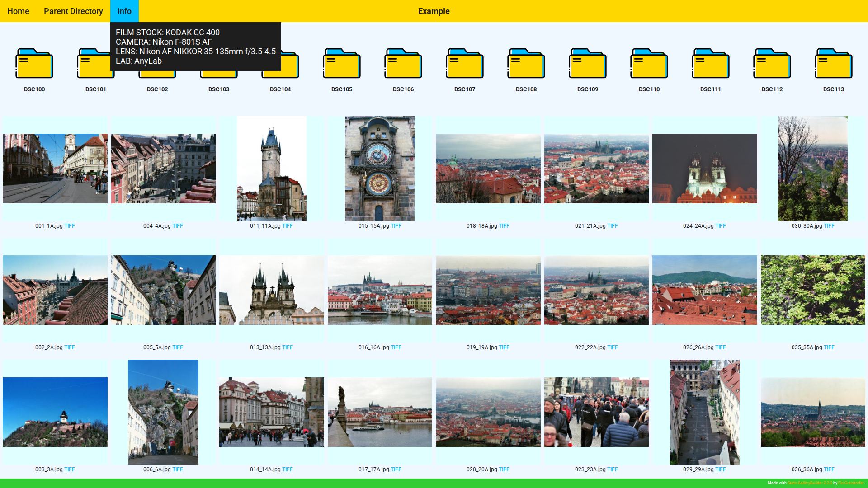
Task: Open the DSC111 folder icon
Action: 711,64
